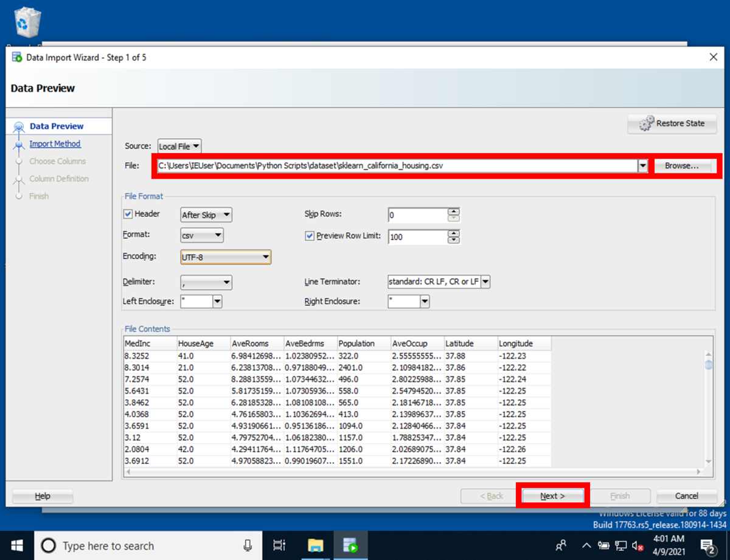
Task: Click the Import Method step icon
Action: 19,144
